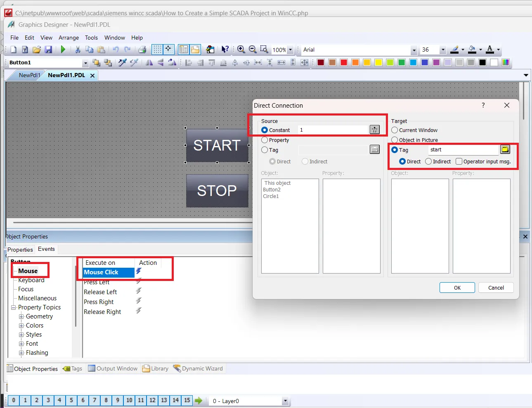This screenshot has width=532, height=408.
Task: Select Object in Picture as target
Action: [x=395, y=140]
